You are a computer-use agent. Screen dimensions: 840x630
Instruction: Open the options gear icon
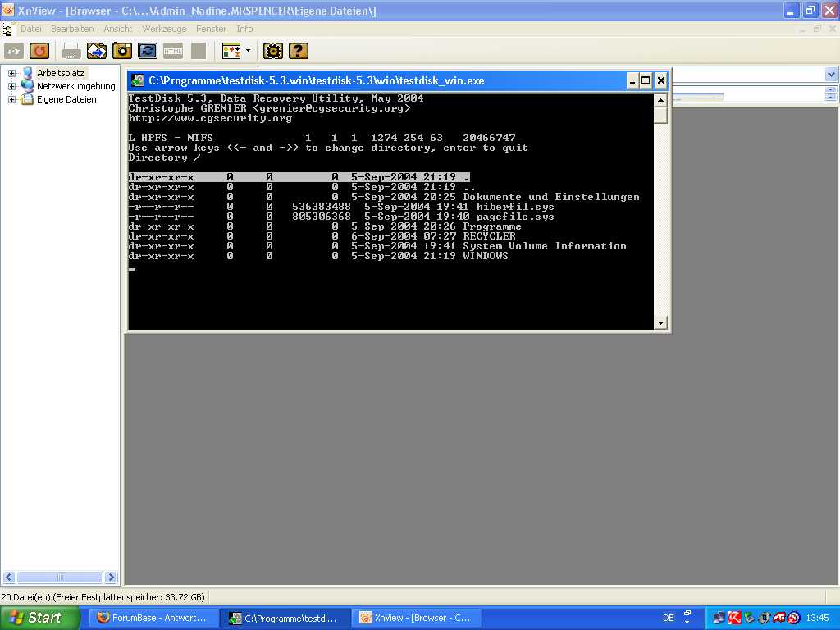[272, 51]
